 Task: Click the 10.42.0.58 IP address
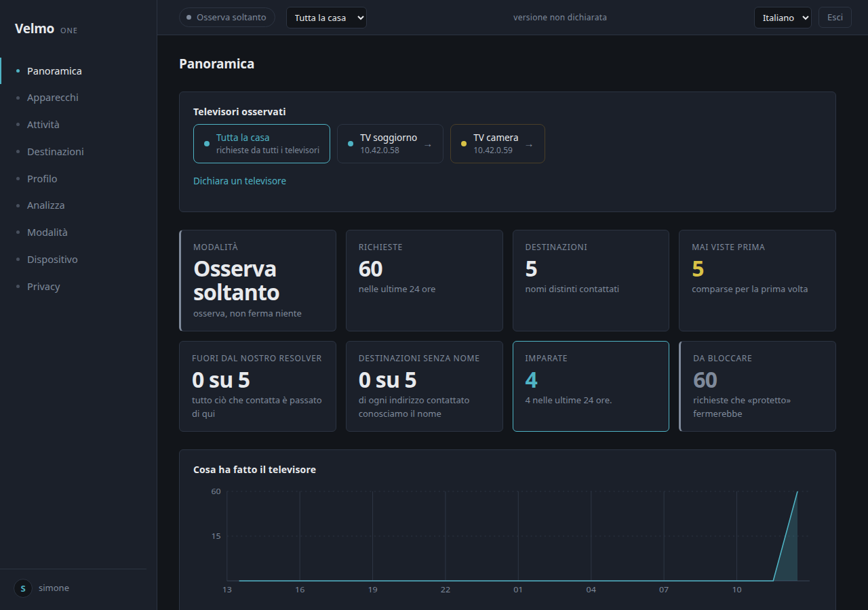tap(380, 150)
